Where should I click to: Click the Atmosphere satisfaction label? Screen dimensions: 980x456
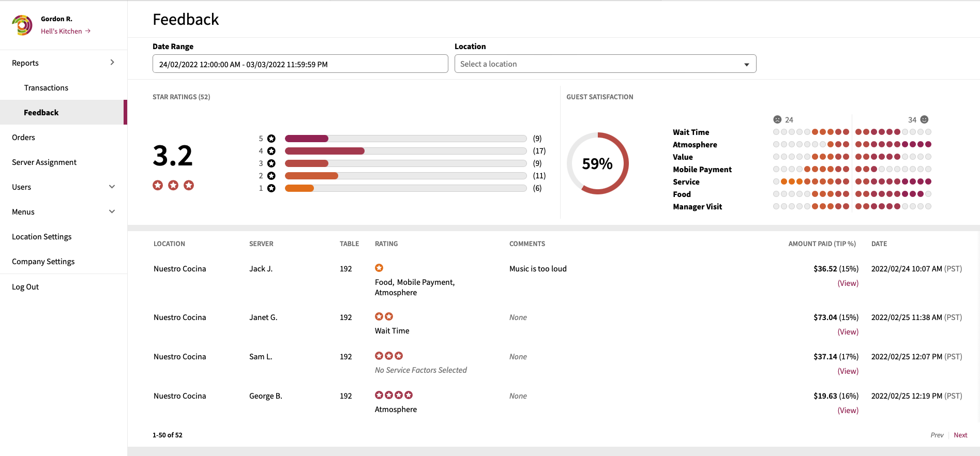695,145
